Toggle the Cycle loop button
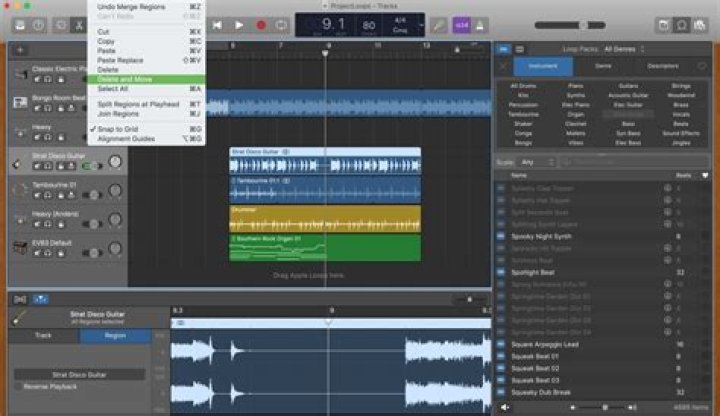 tap(284, 24)
